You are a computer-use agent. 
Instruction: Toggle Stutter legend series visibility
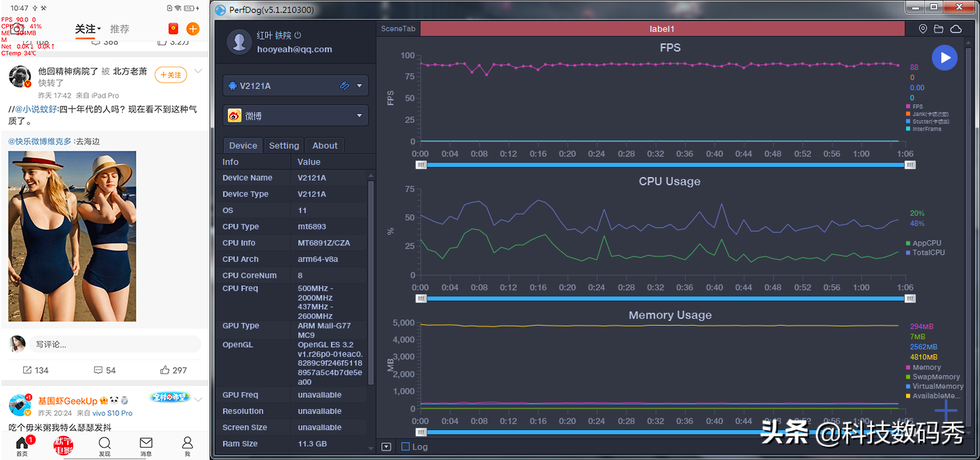tap(927, 121)
